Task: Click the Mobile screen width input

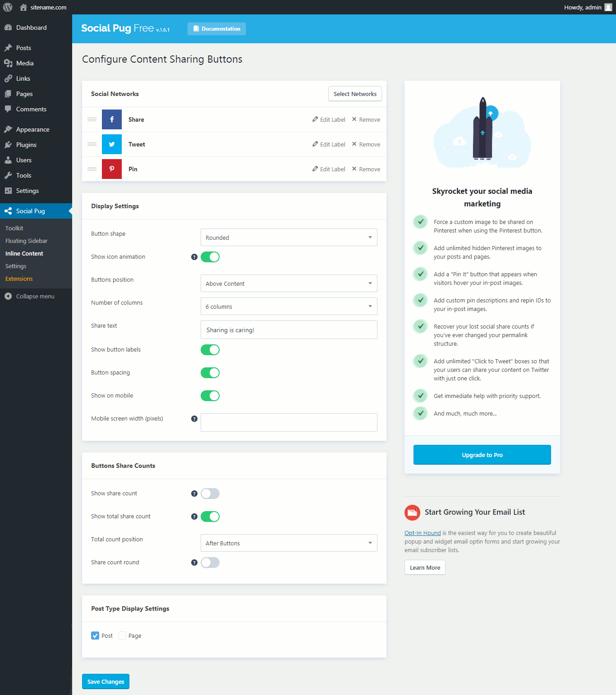Action: (x=289, y=423)
